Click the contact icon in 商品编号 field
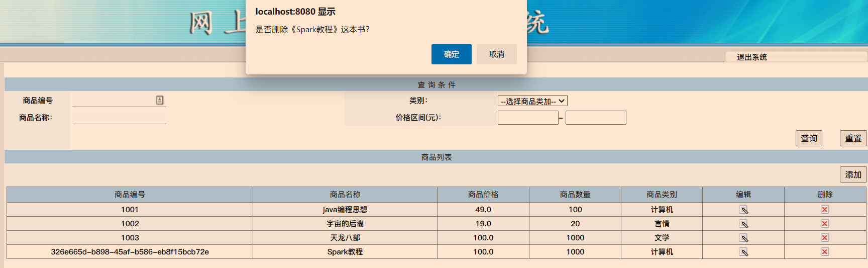Viewport: 868px width, 268px height. point(160,100)
